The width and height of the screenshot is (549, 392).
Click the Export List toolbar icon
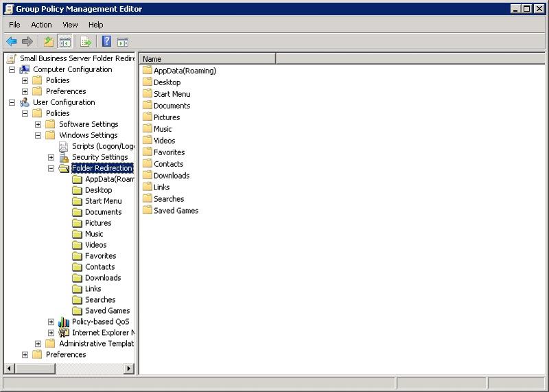click(85, 42)
